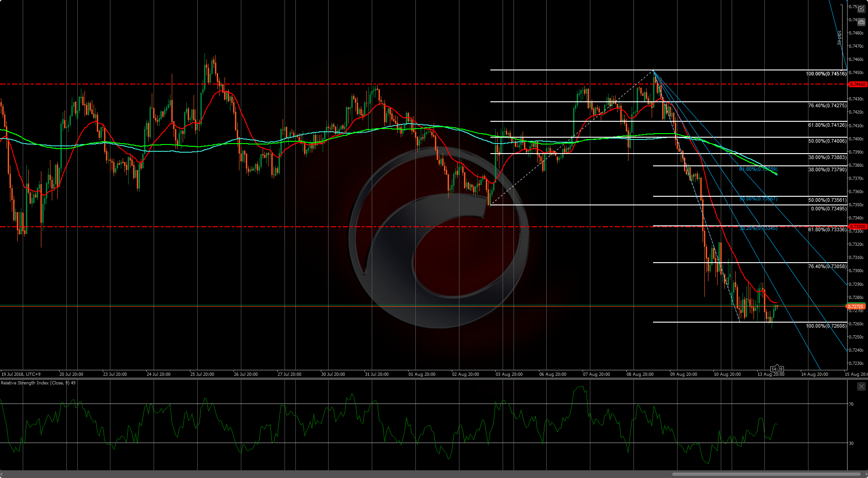Click the 0.7230 price axis label
The image size is (868, 478).
coord(856,363)
